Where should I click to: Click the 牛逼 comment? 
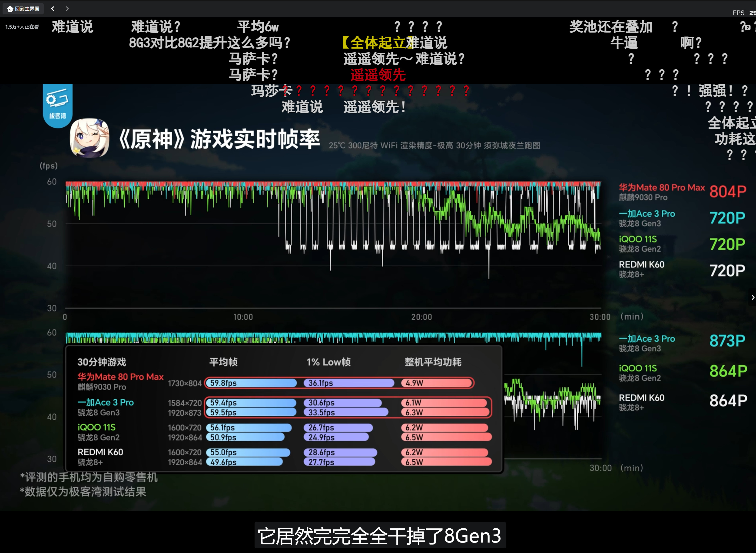[x=624, y=43]
